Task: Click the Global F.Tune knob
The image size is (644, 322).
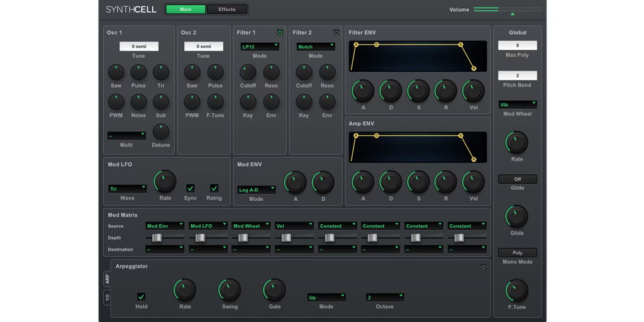Action: coord(517,291)
